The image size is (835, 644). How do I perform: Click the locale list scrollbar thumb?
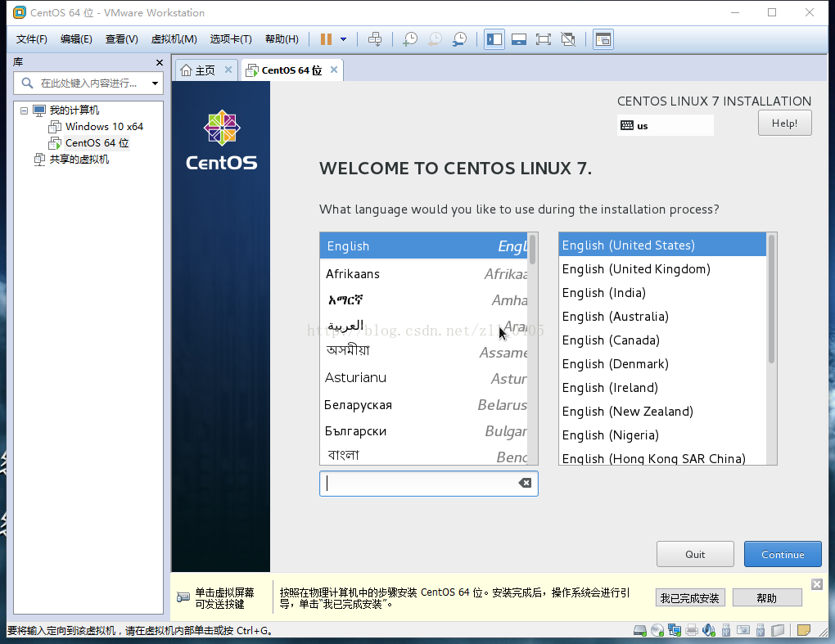click(x=772, y=299)
